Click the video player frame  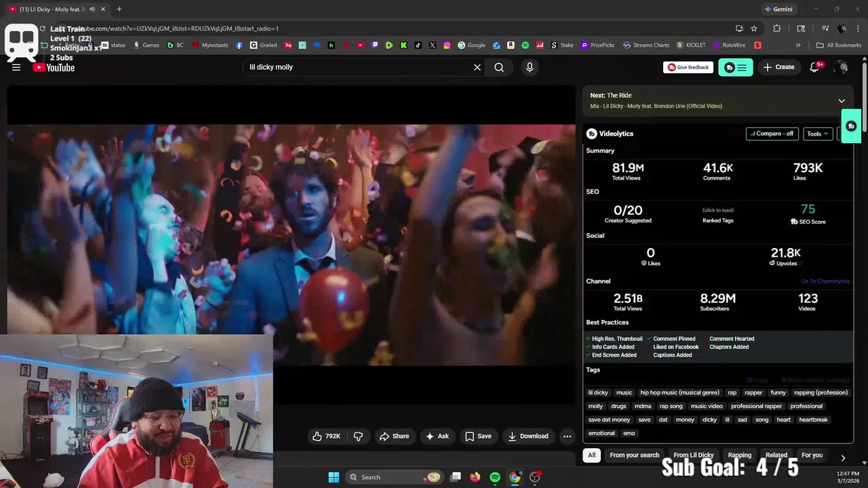291,244
